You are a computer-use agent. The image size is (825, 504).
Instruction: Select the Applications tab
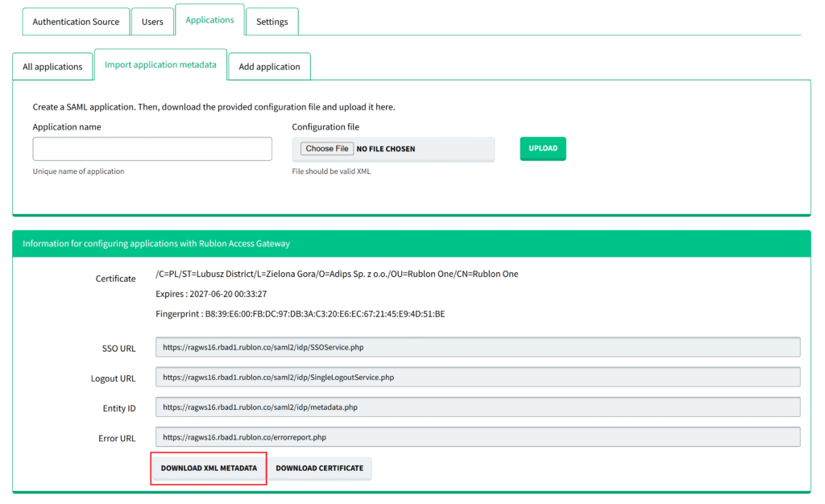coord(209,20)
